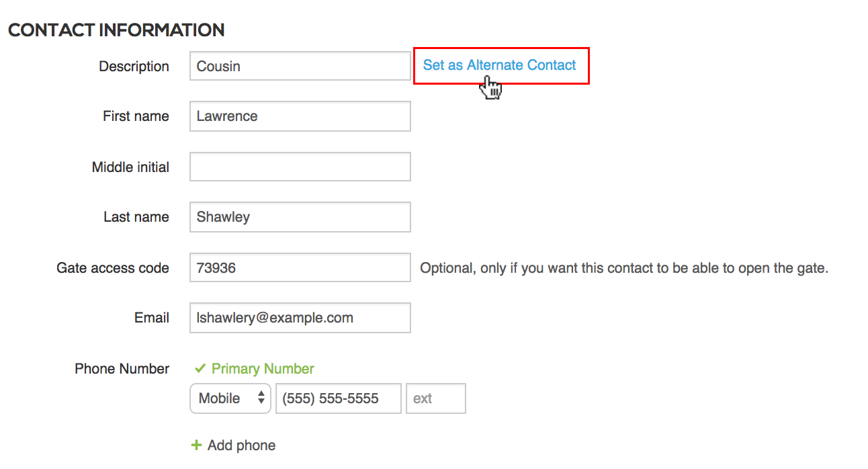This screenshot has width=868, height=469.
Task: Open the Mobile phone type dropdown
Action: [230, 398]
